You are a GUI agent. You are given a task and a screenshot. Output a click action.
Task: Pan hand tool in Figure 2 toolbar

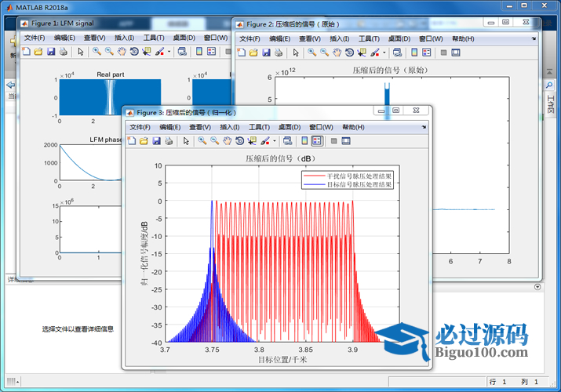(337, 53)
